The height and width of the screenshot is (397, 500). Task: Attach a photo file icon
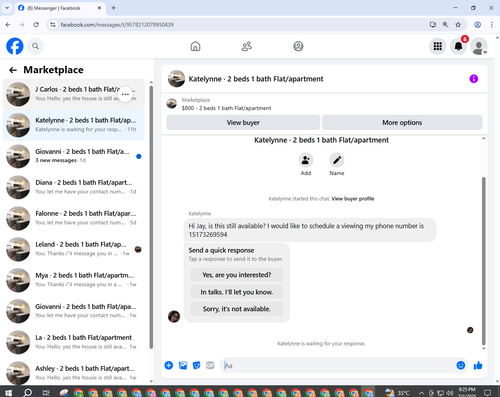(183, 365)
